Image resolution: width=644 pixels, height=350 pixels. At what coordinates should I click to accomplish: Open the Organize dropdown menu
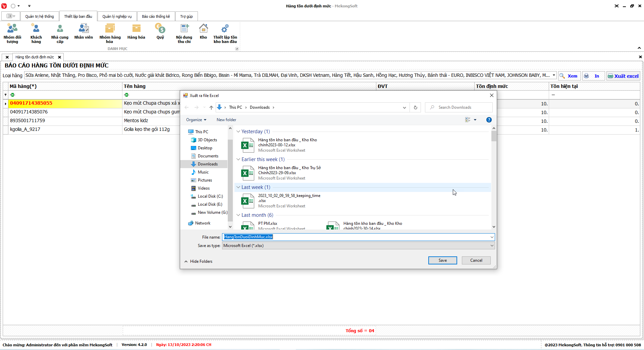[x=196, y=120]
